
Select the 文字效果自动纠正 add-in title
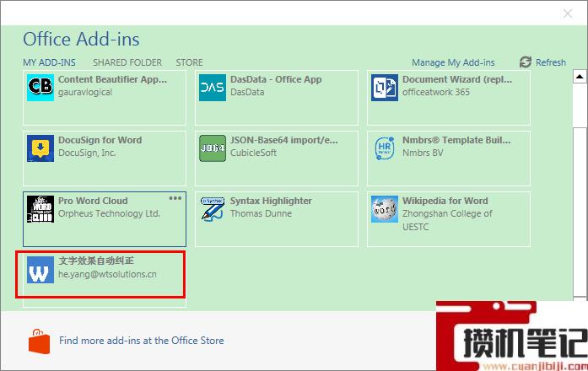pos(96,261)
